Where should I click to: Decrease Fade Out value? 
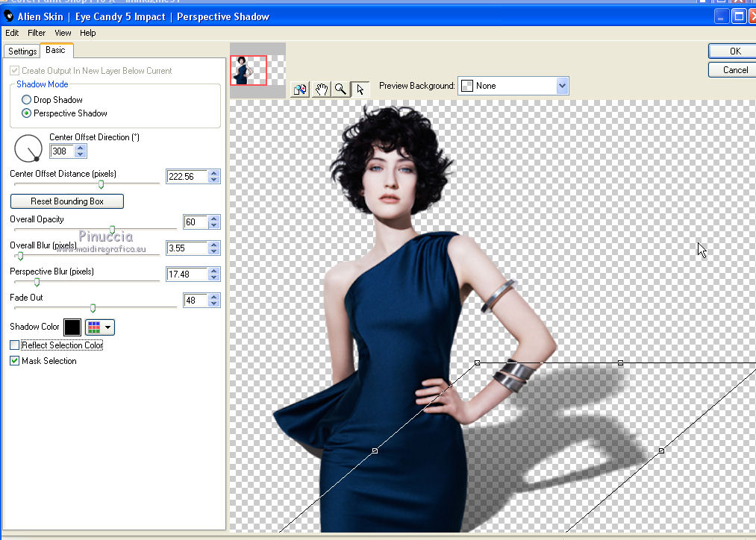(214, 303)
